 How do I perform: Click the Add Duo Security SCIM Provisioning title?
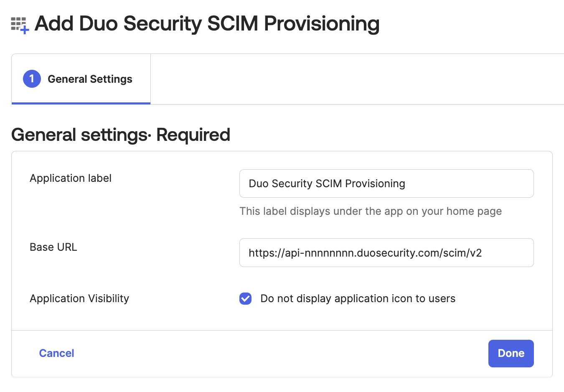tap(207, 24)
